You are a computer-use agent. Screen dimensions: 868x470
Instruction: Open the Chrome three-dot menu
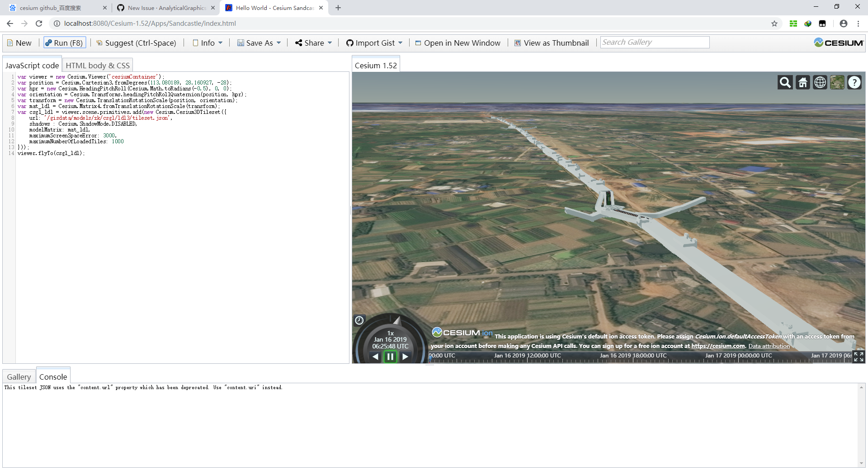pyautogui.click(x=858, y=23)
